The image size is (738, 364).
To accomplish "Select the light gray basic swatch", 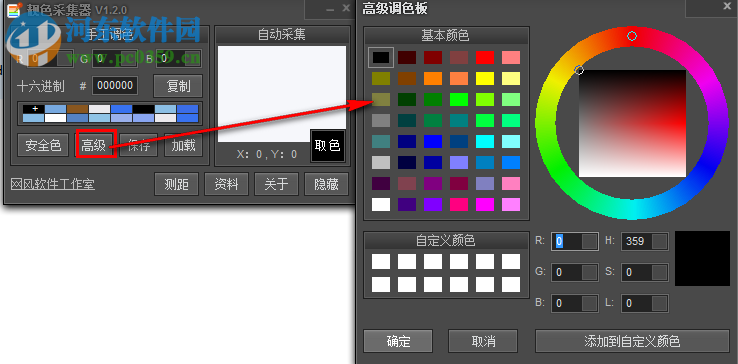I will pos(381,162).
